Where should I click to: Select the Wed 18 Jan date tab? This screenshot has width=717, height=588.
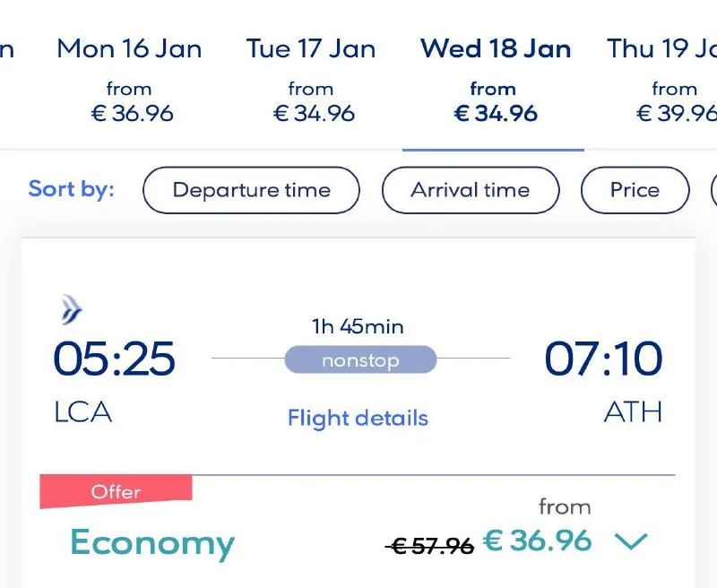click(x=495, y=80)
